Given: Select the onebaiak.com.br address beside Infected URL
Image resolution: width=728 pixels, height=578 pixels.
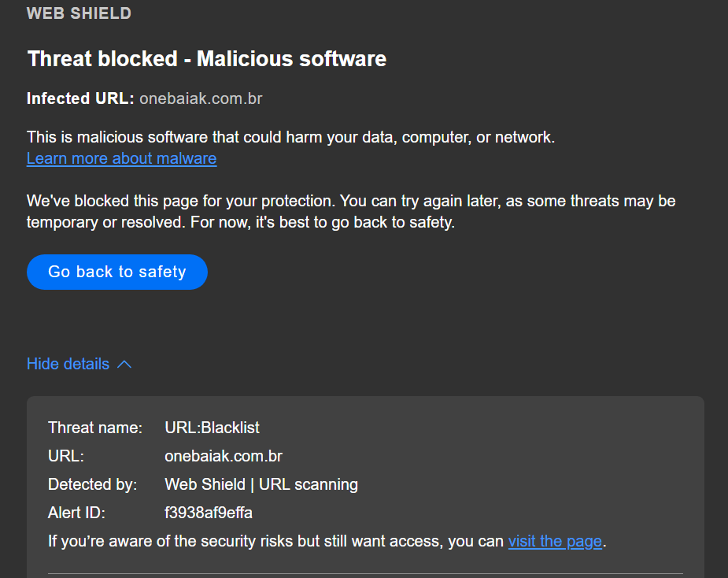Looking at the screenshot, I should [x=201, y=98].
